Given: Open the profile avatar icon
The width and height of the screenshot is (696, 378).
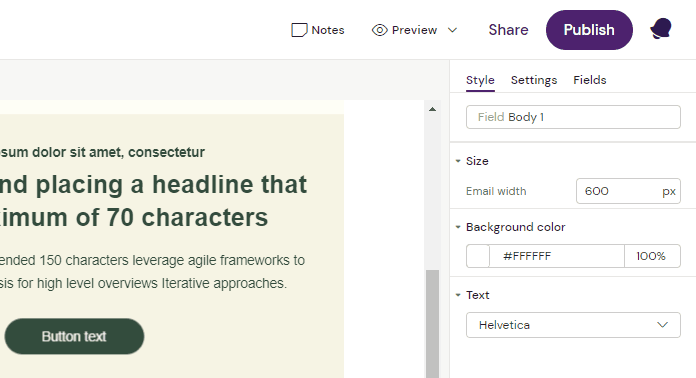Looking at the screenshot, I should (x=661, y=29).
